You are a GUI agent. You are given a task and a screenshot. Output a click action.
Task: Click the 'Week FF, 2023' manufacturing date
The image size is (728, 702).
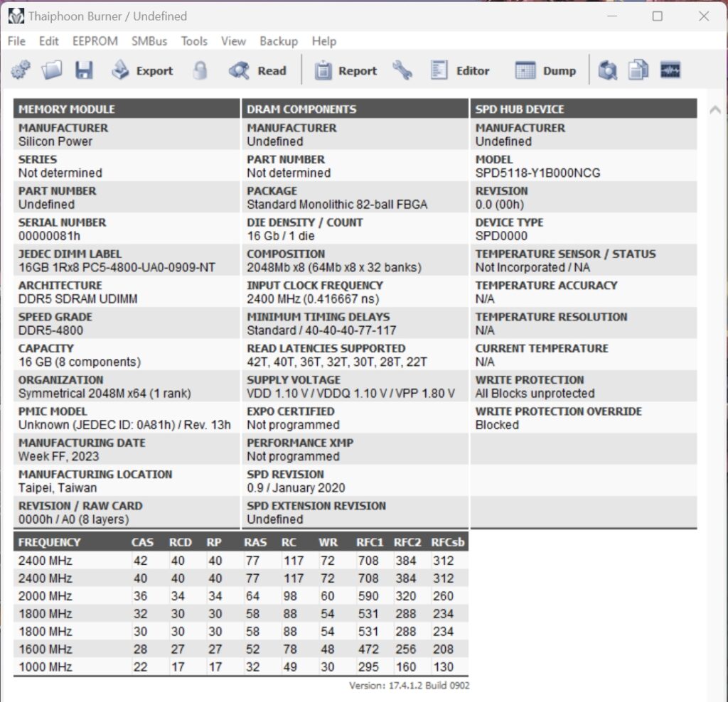coord(58,457)
